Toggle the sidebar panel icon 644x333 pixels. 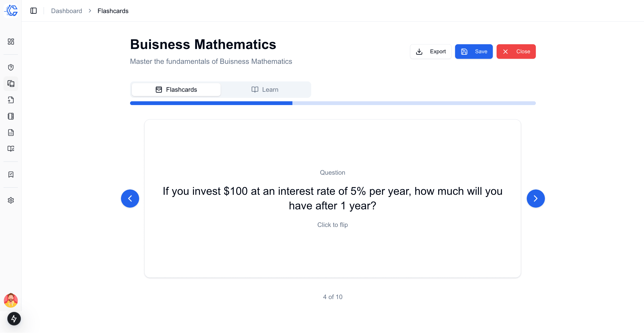[33, 11]
